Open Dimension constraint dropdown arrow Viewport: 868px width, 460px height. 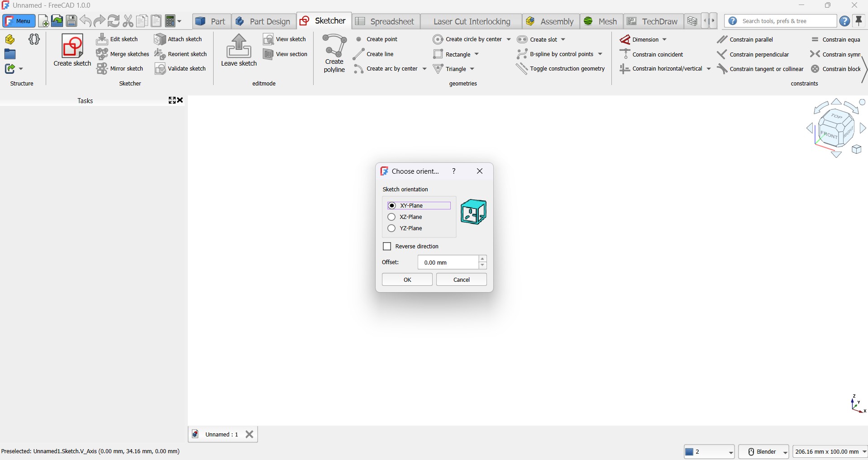664,39
